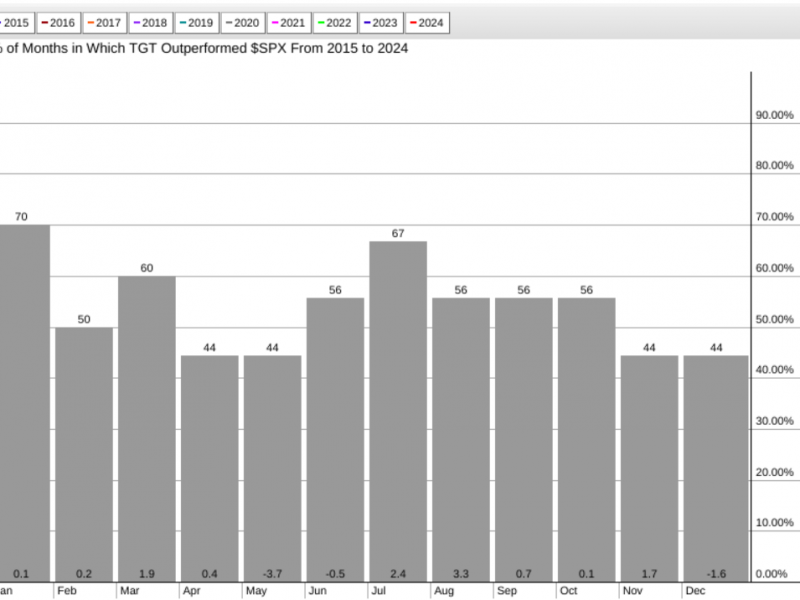Toggle the 2024 year line
Screen dimensions: 800x600
427,23
